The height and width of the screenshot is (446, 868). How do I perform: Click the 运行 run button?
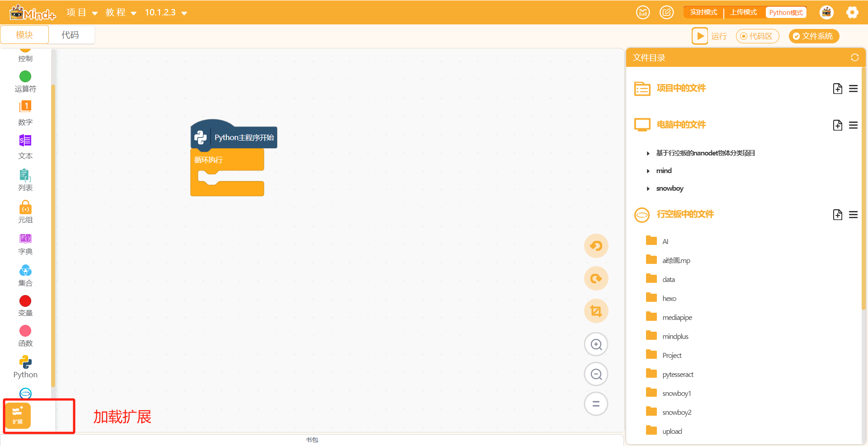click(709, 36)
